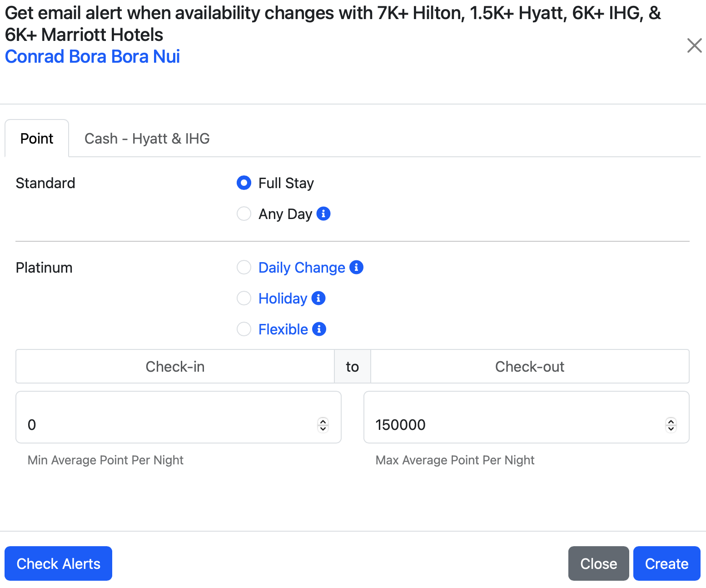Viewport: 706px width, 588px height.
Task: Choose the Flexible radio option
Action: click(244, 329)
